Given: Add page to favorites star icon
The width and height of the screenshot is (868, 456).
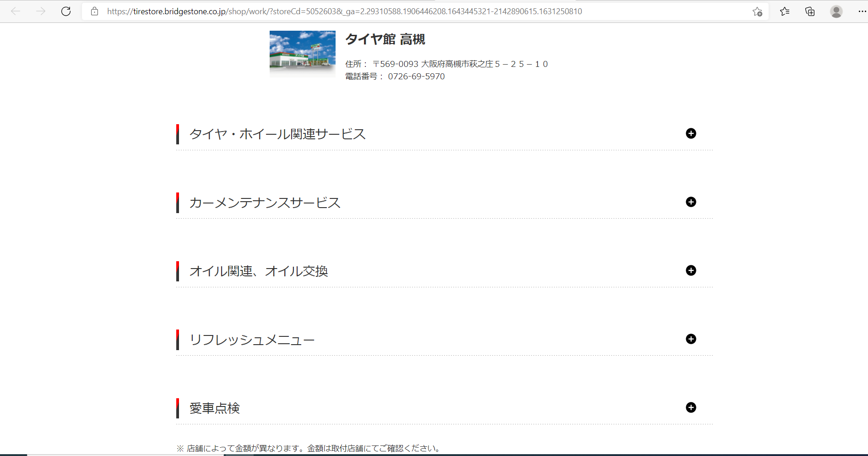Looking at the screenshot, I should point(757,11).
